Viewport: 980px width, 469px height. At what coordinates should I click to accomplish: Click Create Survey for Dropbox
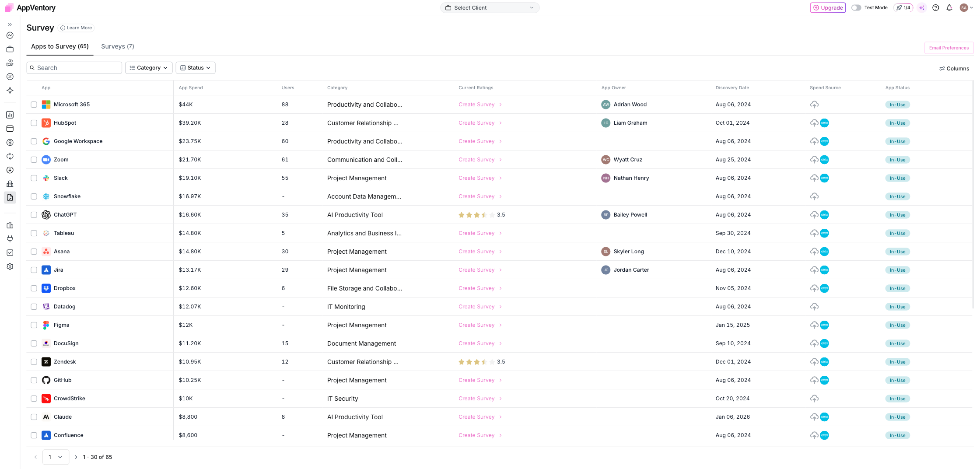[480, 288]
